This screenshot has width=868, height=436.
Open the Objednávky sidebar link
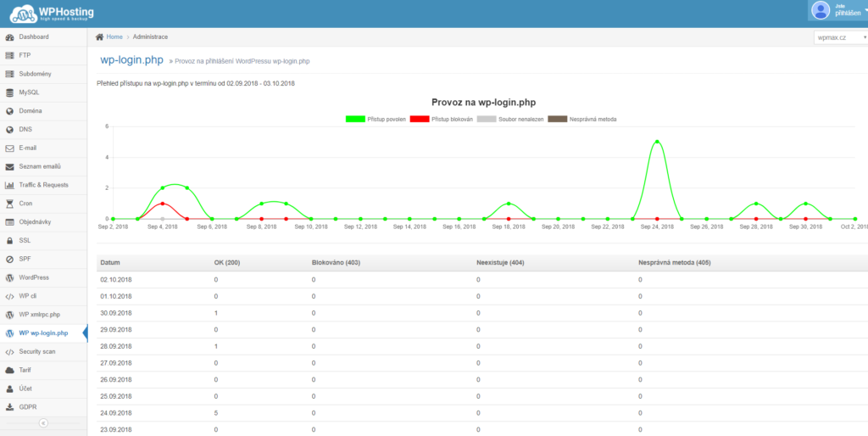(44, 222)
